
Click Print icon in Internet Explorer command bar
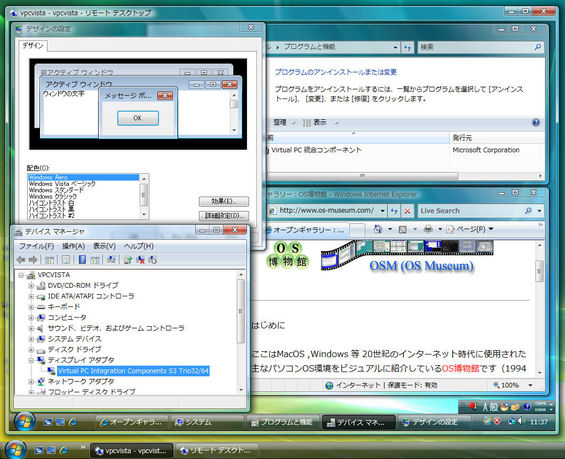coord(428,229)
